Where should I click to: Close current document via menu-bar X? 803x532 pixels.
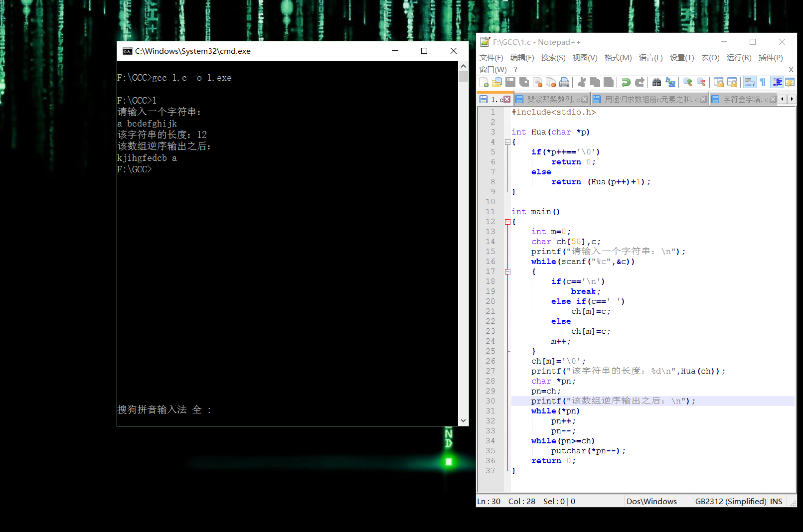[791, 70]
